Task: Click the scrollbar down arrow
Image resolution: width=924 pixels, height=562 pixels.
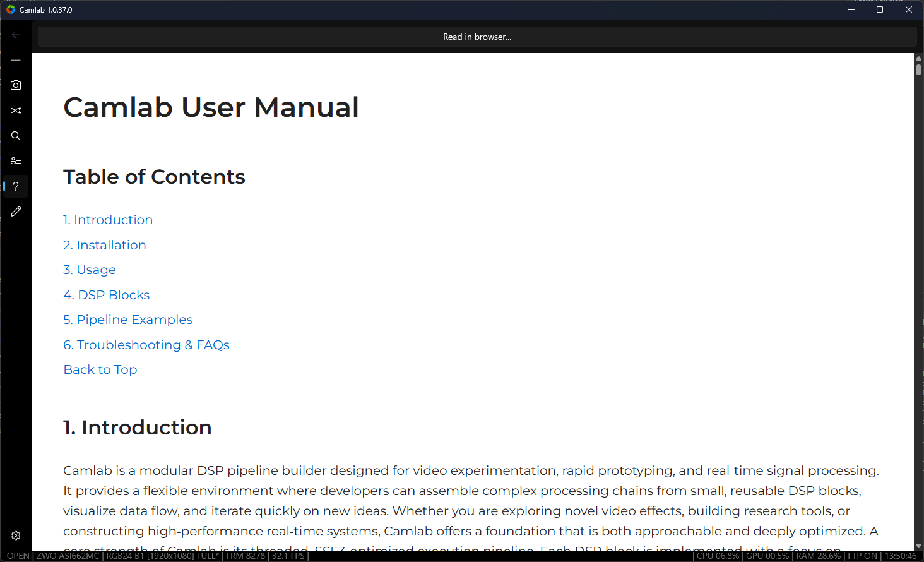Action: 919,546
